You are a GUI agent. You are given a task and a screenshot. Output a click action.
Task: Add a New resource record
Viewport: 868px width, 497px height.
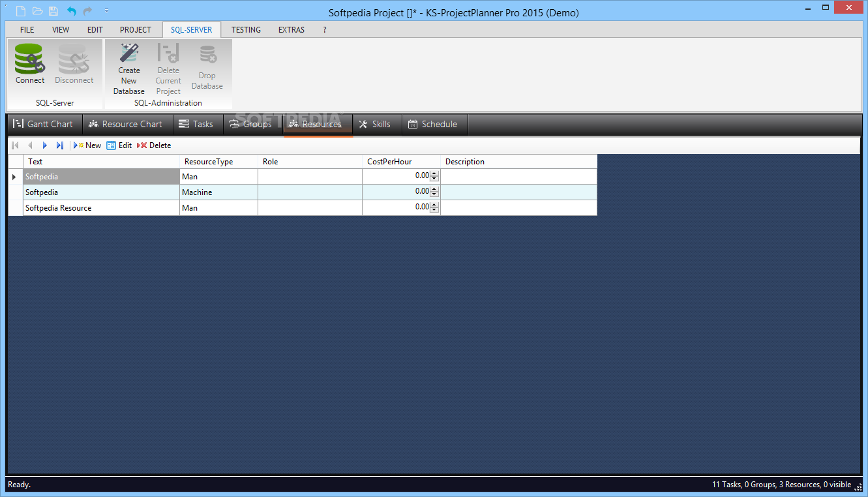pos(87,145)
